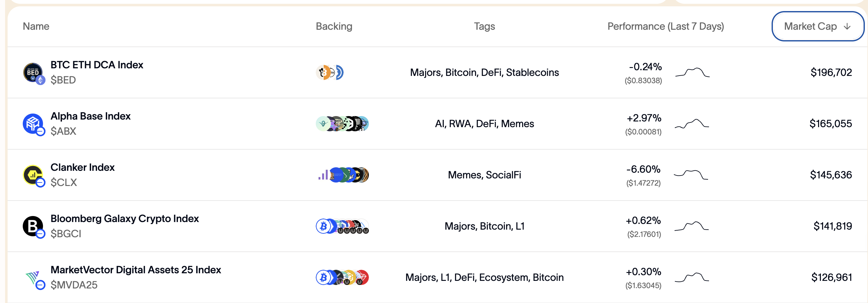
Task: Click the BTC ETH DCA Index logo icon
Action: click(33, 72)
